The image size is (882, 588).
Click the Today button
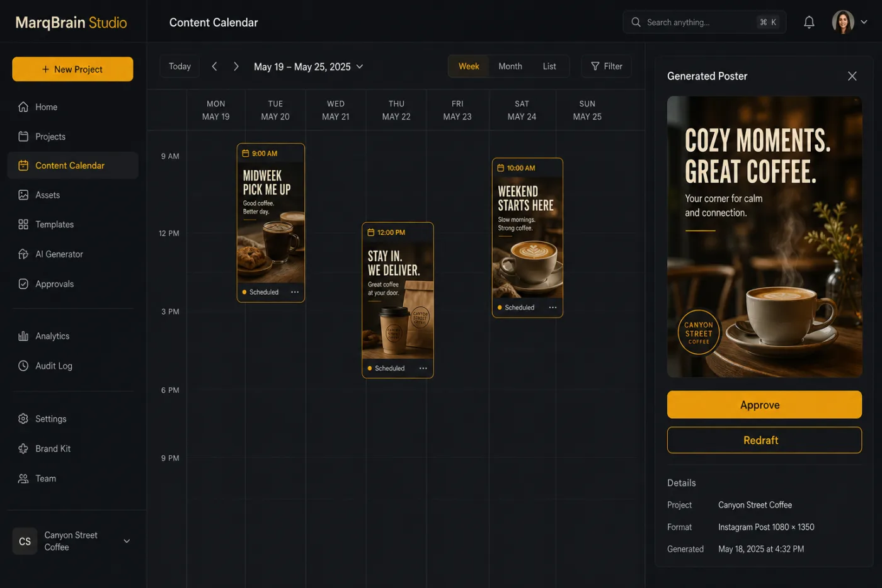[x=180, y=66]
